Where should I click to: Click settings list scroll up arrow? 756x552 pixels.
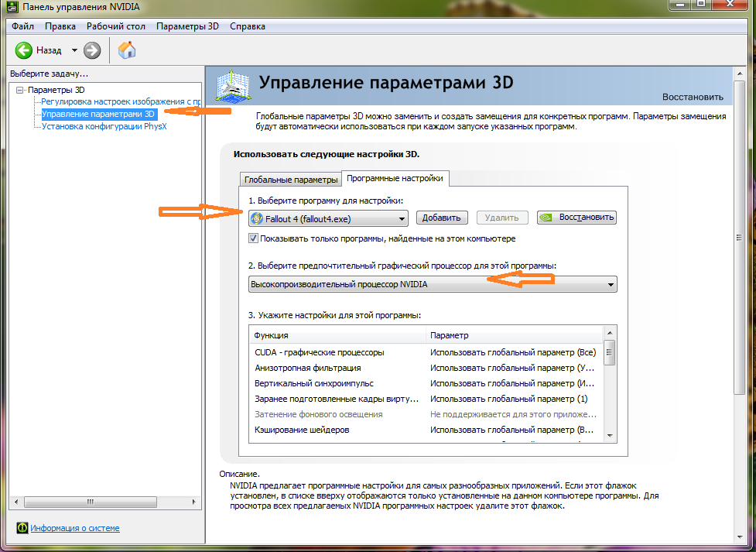[610, 333]
